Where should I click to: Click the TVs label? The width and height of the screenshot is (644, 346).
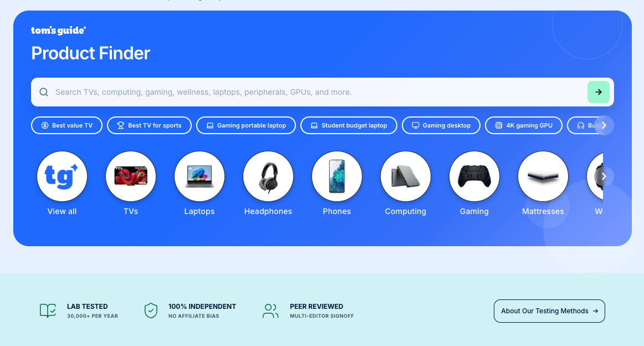(131, 211)
